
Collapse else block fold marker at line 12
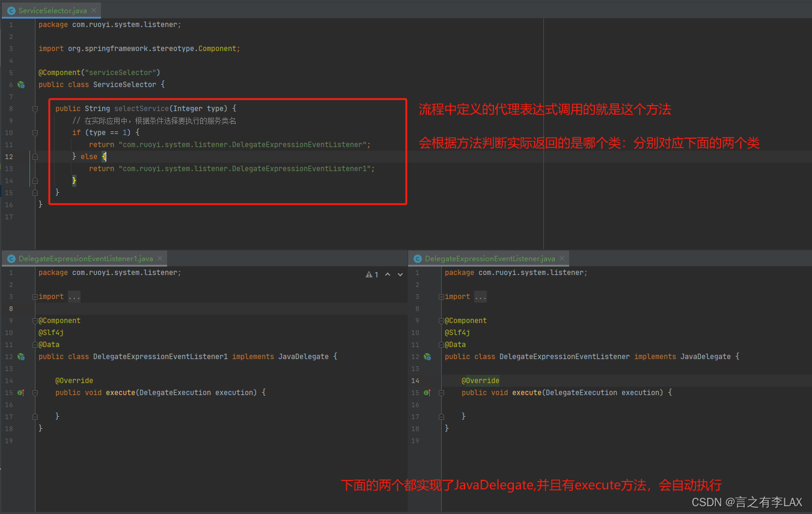(35, 157)
